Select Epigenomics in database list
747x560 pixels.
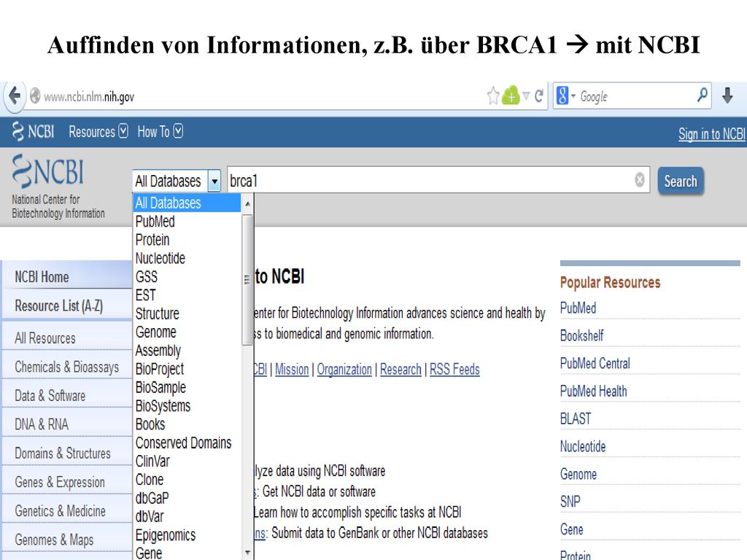[187, 535]
